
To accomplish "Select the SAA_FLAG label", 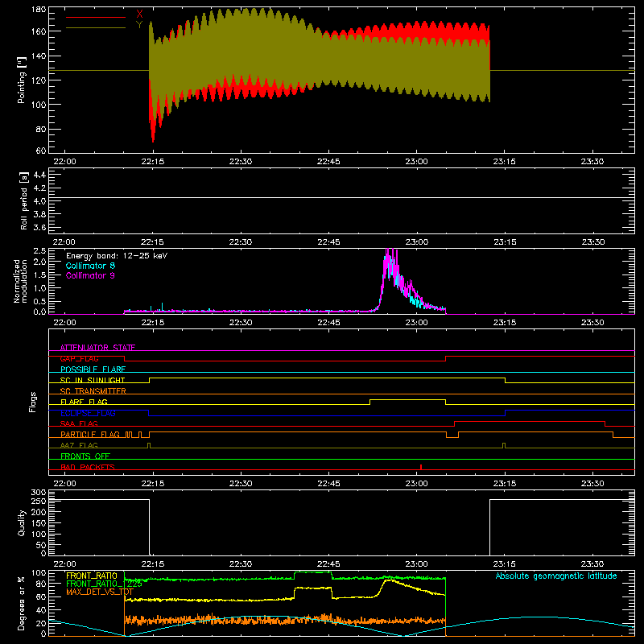I will [x=79, y=423].
